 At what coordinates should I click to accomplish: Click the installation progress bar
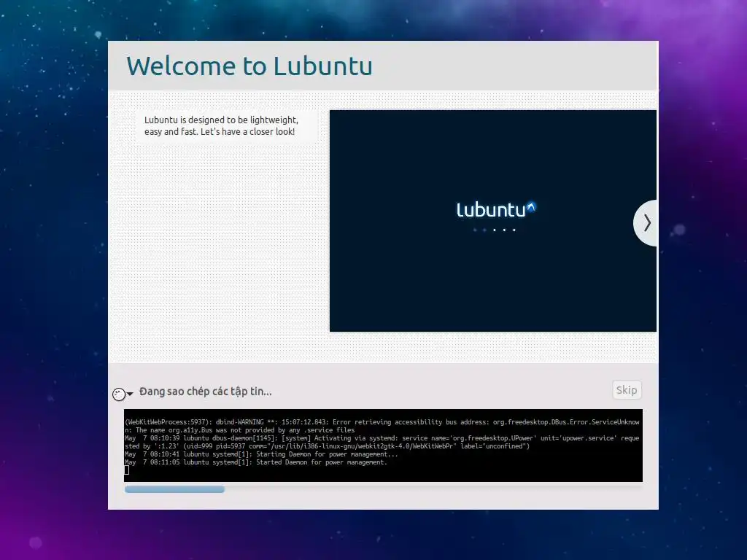click(x=384, y=489)
